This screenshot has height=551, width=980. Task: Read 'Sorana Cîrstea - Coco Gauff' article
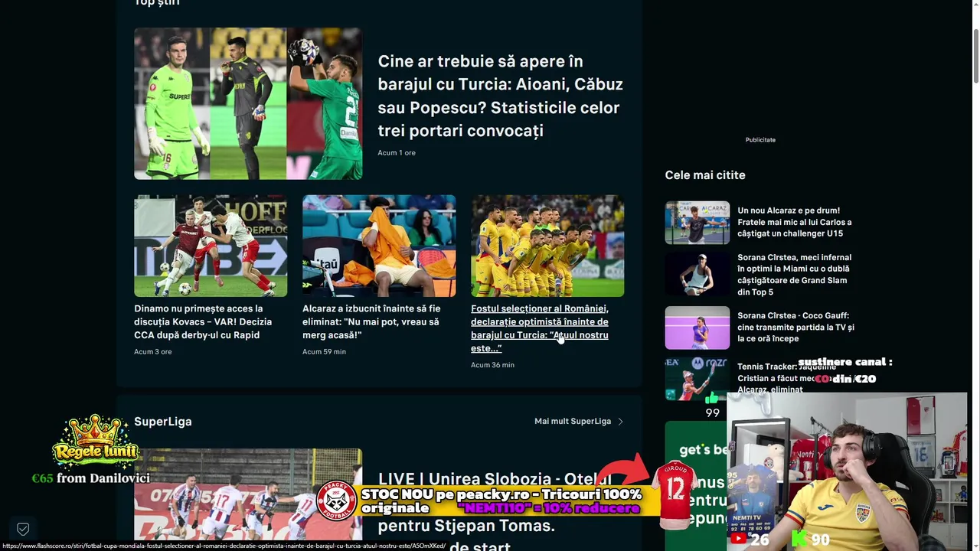pyautogui.click(x=795, y=327)
